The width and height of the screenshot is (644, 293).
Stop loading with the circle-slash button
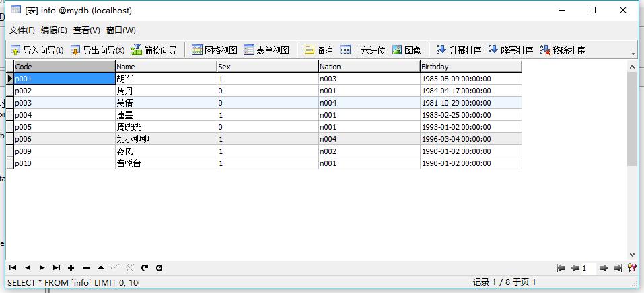(159, 268)
